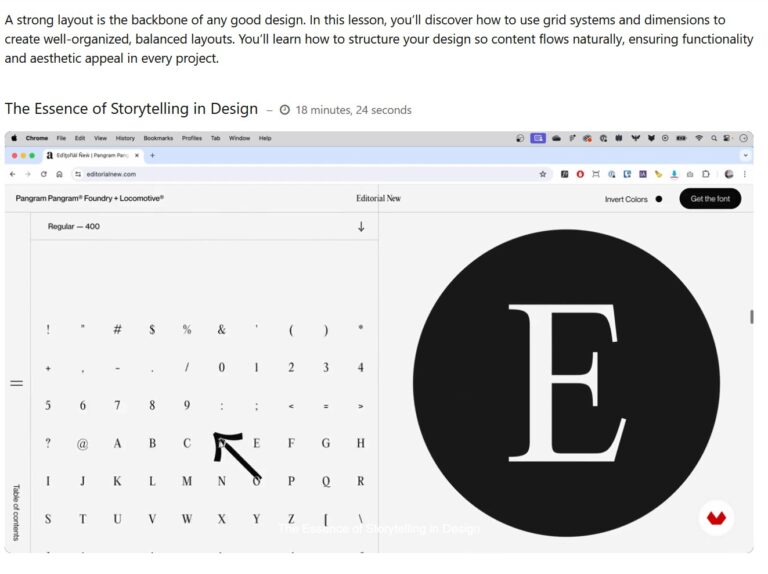Open the Table of contents sidebar
The height and width of the screenshot is (574, 768).
tap(16, 510)
